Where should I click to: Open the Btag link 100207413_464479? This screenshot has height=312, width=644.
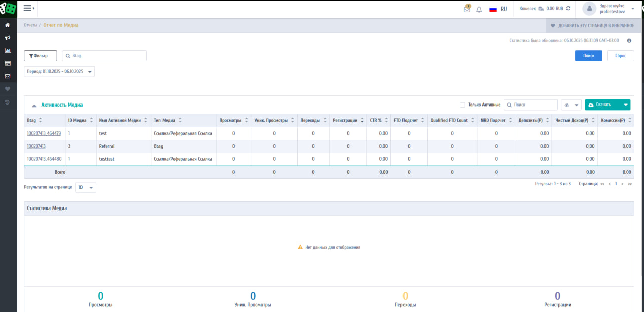[44, 133]
